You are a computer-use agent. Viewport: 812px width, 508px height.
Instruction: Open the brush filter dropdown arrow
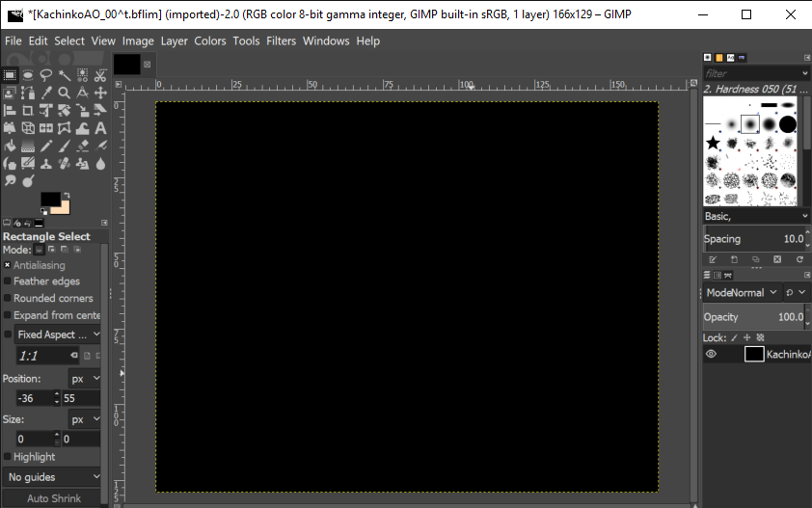(x=804, y=73)
